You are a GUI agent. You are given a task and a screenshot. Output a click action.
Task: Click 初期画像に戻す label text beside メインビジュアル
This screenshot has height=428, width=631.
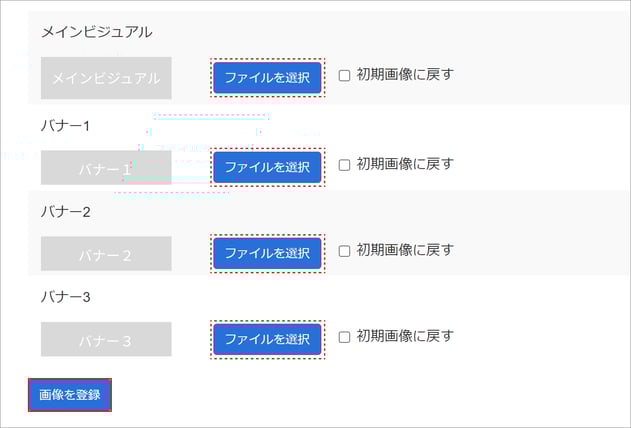tap(405, 74)
